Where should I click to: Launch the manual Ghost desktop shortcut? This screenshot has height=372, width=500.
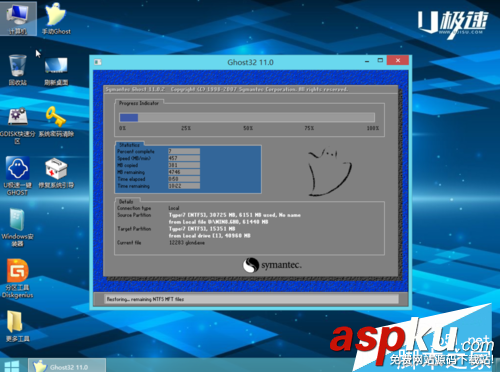tap(56, 18)
